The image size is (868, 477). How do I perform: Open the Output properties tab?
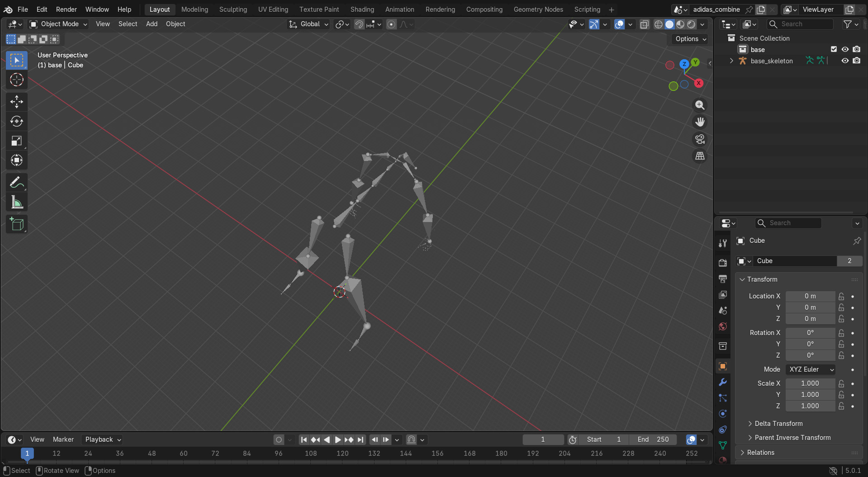tap(723, 279)
